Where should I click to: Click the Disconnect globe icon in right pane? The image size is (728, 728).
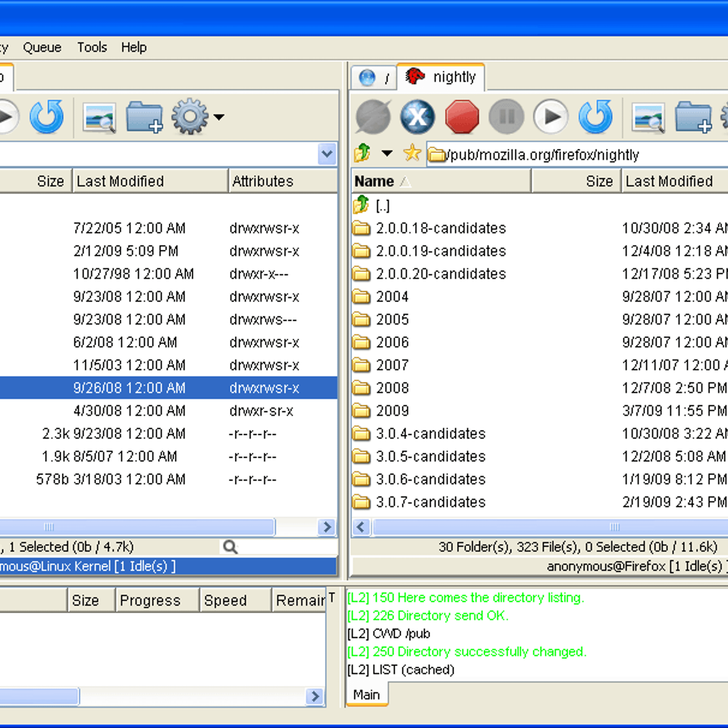[x=373, y=117]
